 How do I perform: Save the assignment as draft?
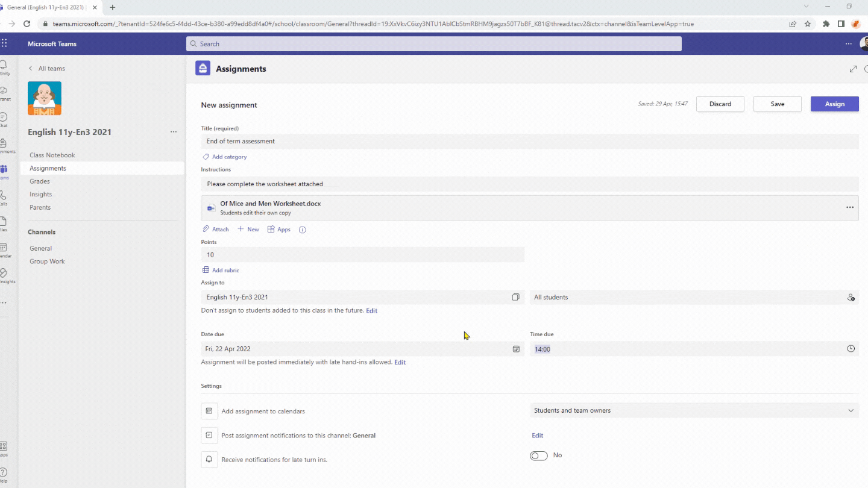778,104
